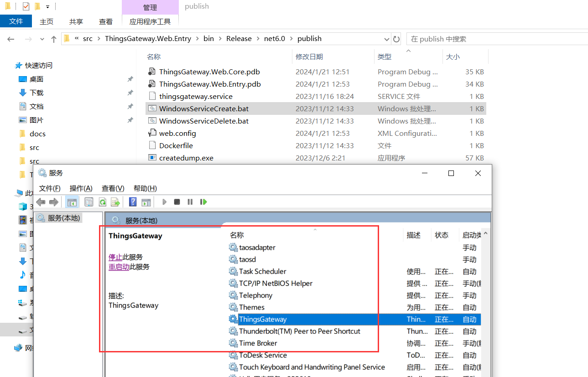The width and height of the screenshot is (588, 377).
Task: Click the Pause Service toolbar icon
Action: [x=190, y=202]
